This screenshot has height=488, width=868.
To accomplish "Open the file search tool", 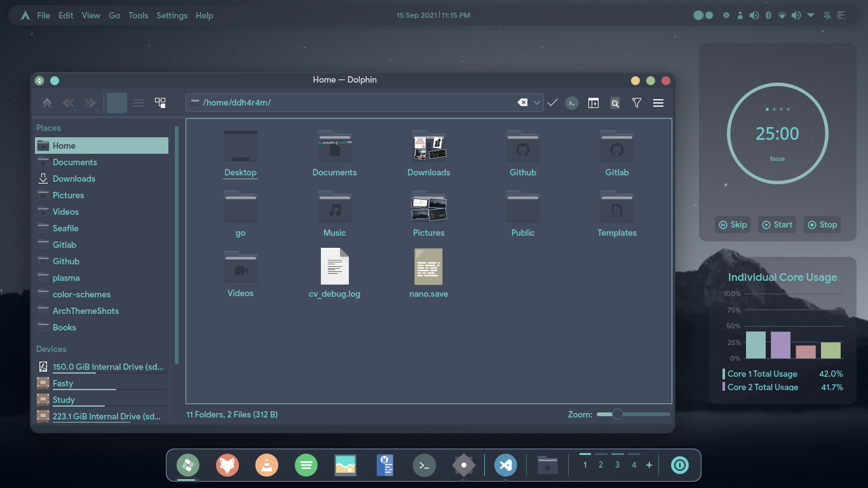I will tap(615, 103).
